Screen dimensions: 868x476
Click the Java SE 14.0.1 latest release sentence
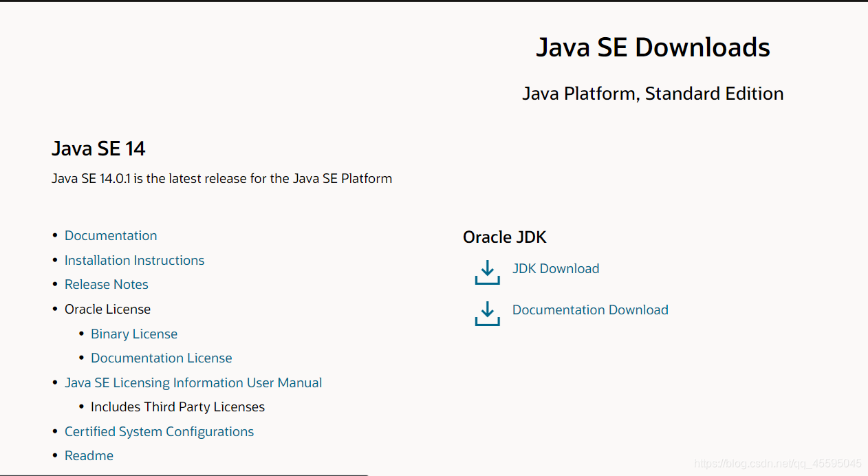(221, 178)
